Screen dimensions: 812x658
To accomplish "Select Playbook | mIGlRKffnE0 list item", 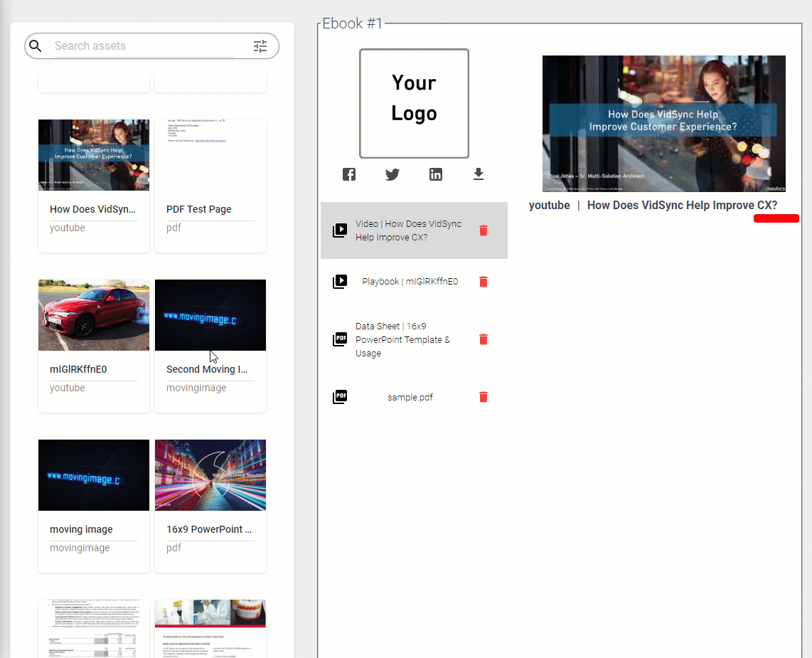I will point(414,282).
